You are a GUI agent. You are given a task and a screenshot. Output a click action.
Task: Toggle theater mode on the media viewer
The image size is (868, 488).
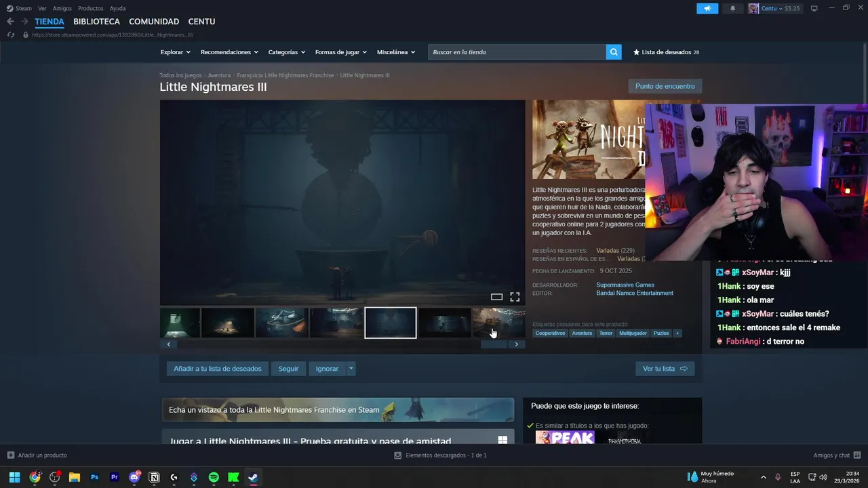pyautogui.click(x=496, y=297)
